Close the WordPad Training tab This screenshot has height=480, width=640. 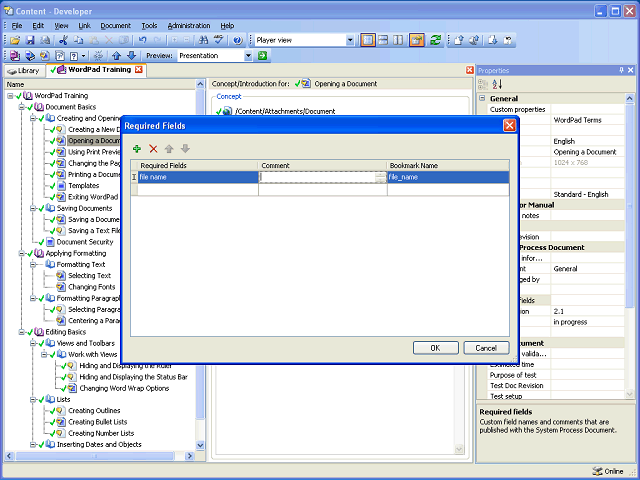(x=139, y=69)
